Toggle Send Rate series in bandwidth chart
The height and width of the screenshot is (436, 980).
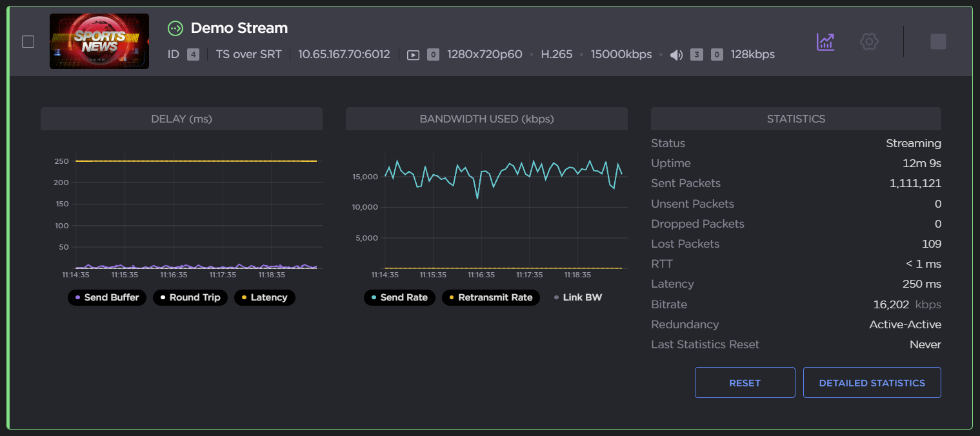[x=399, y=297]
